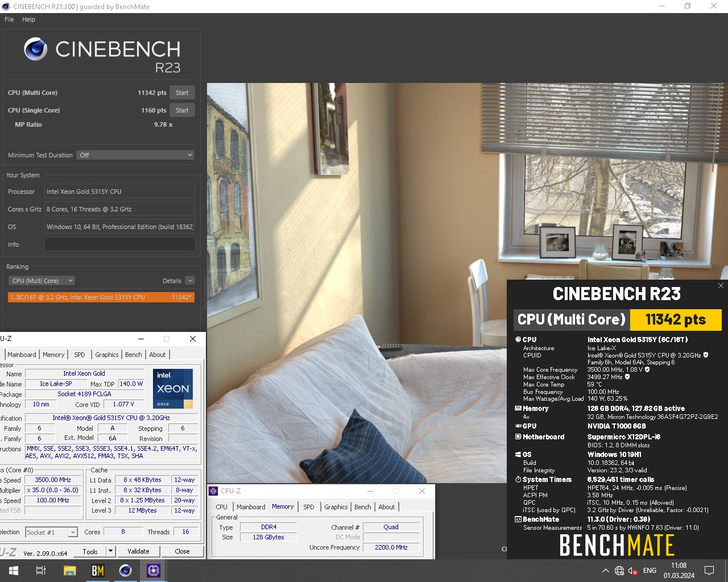Switch to Mainboard tab in left CPU-Z window
The width and height of the screenshot is (728, 582).
(22, 355)
